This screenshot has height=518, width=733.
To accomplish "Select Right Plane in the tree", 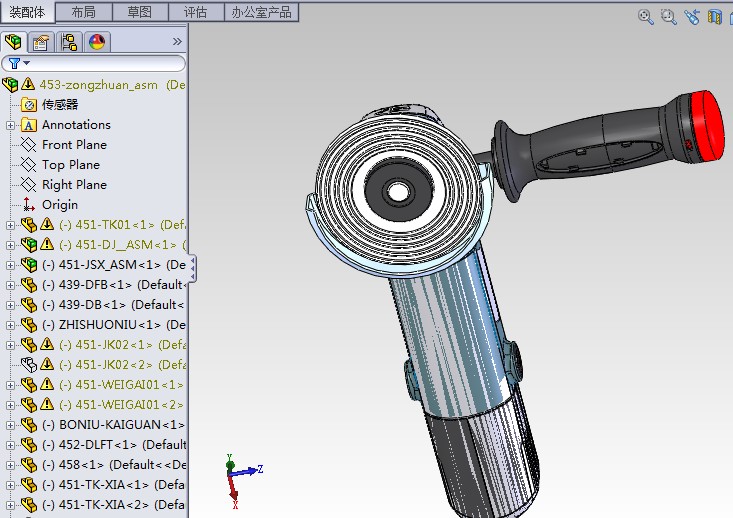I will (x=74, y=185).
